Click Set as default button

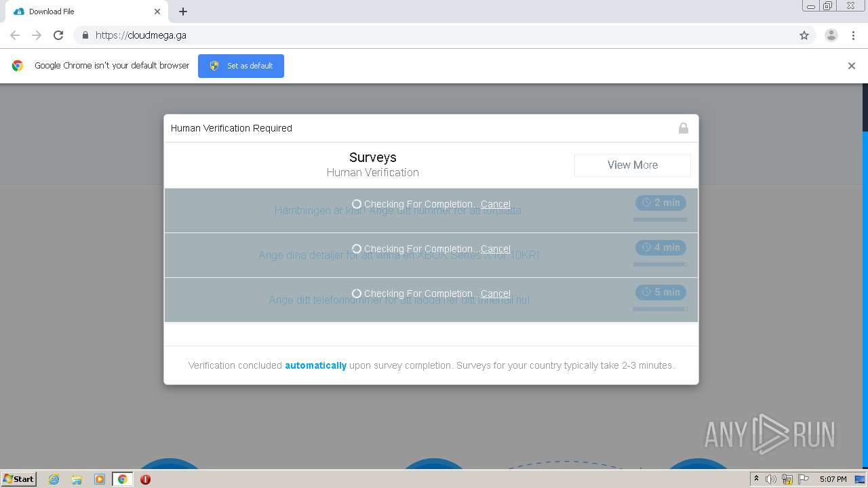(241, 66)
